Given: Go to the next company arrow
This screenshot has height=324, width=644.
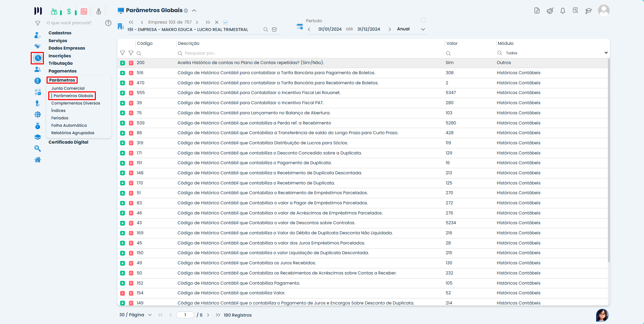Looking at the screenshot, I should coord(197,22).
